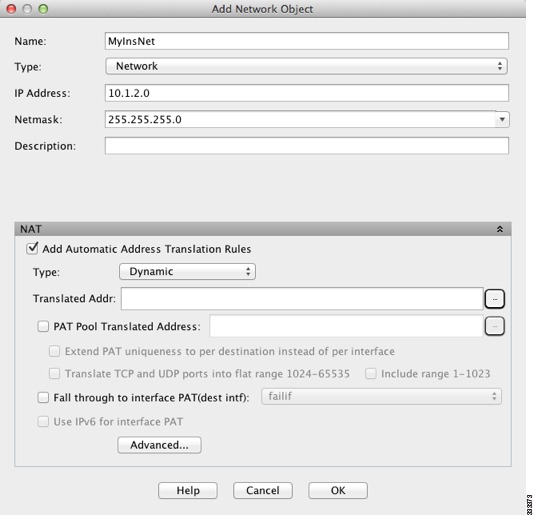Enable PAT Pool Translated Address checkbox
The height and width of the screenshot is (515, 534).
pyautogui.click(x=43, y=326)
